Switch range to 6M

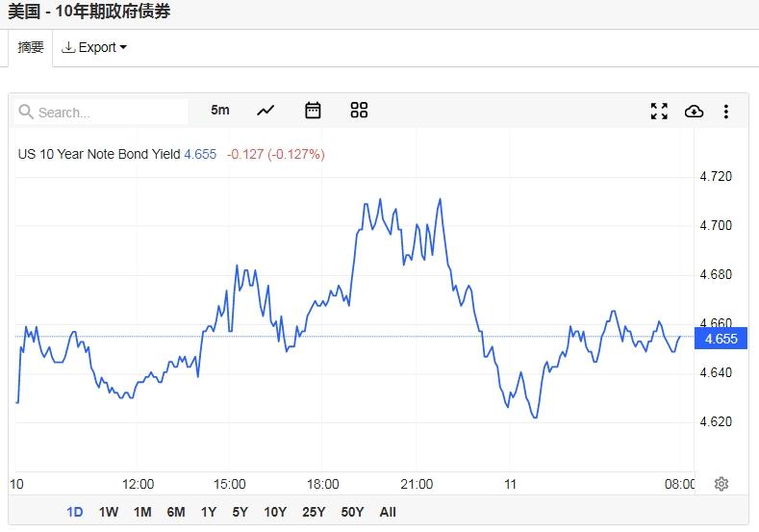pos(175,512)
